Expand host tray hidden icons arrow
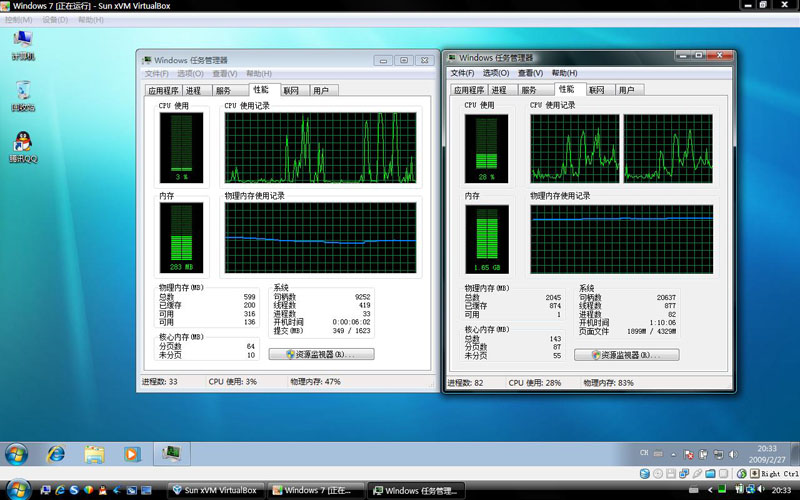 (710, 490)
